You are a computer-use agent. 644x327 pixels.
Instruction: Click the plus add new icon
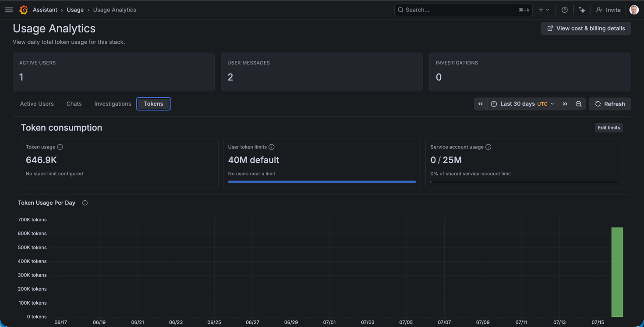coord(541,10)
